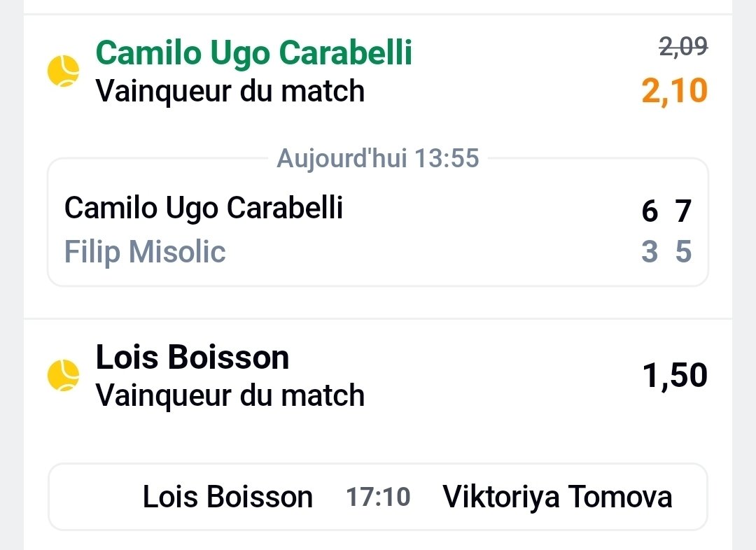This screenshot has width=756, height=550.
Task: Tap the 1,50 odds for Lois Boisson
Action: click(675, 376)
